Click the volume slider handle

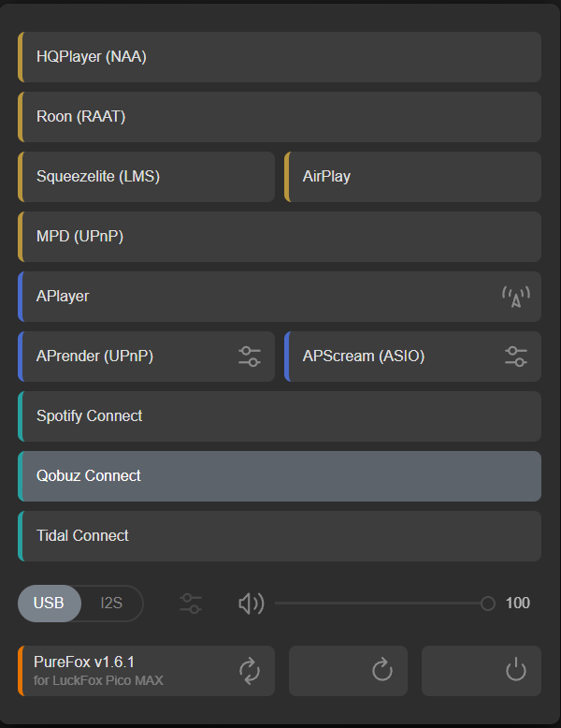click(x=487, y=604)
